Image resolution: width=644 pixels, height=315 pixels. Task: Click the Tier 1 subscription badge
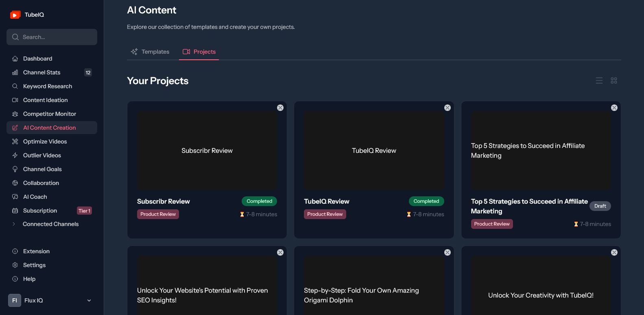pos(84,211)
